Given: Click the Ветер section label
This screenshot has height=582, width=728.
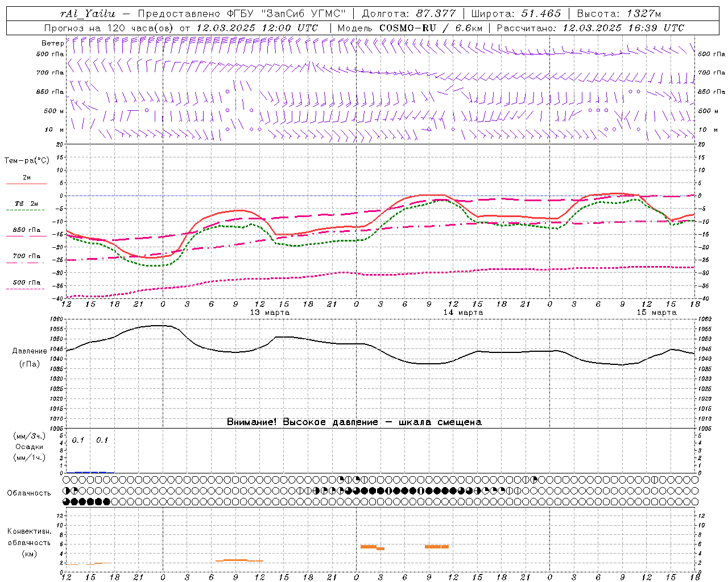Looking at the screenshot, I should 52,43.
